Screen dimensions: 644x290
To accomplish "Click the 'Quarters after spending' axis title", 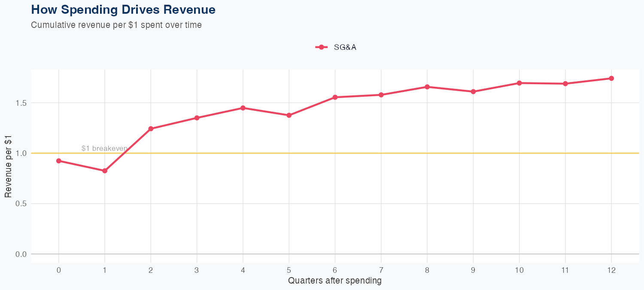I will [x=335, y=281].
